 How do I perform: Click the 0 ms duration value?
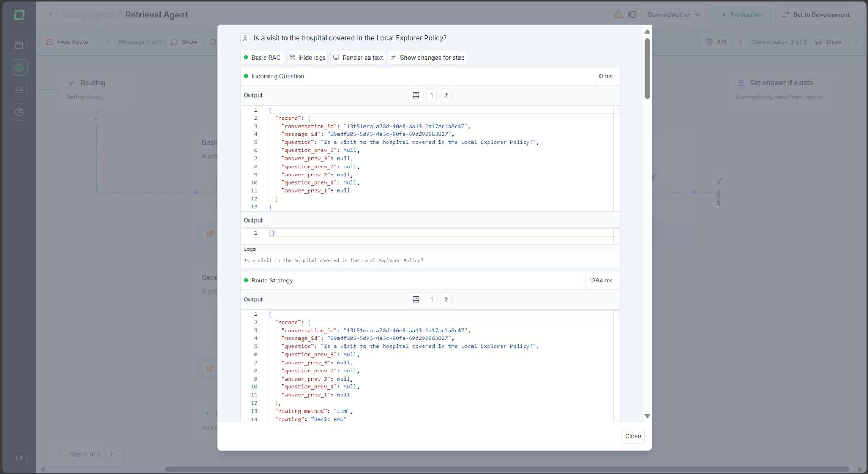(x=606, y=76)
